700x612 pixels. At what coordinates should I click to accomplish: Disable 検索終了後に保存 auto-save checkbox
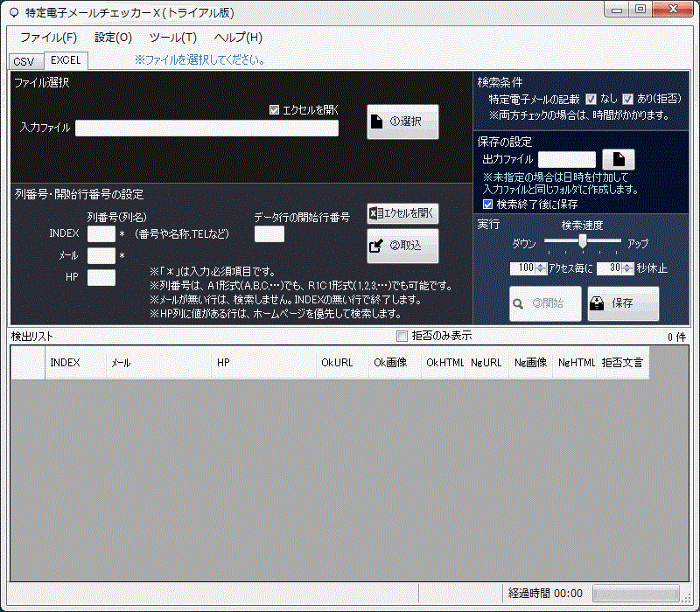click(x=488, y=205)
